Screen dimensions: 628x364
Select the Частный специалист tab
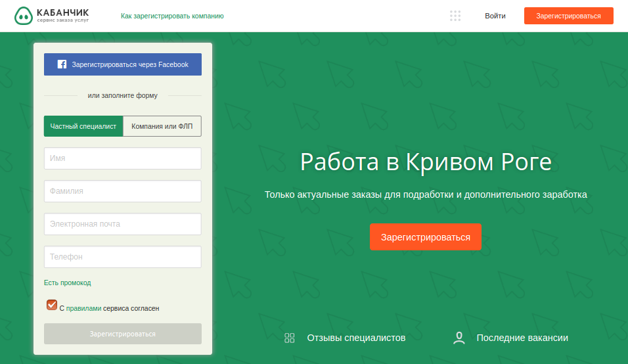coord(83,126)
